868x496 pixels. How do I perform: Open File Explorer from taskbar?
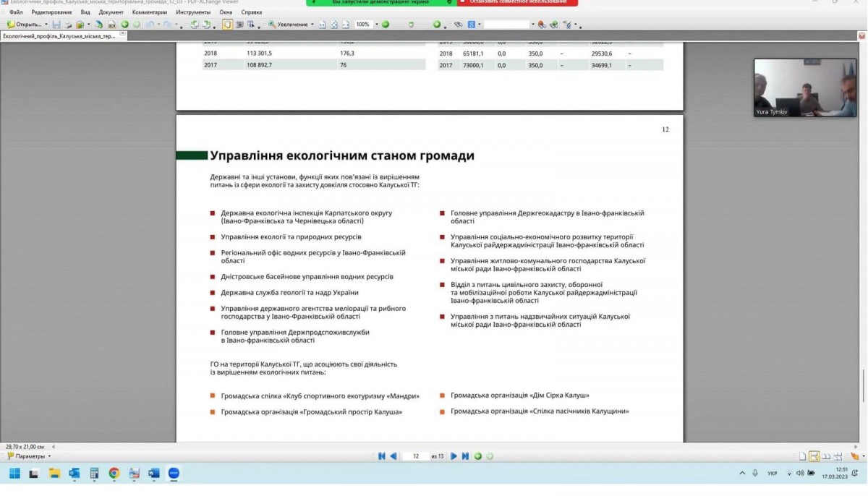tap(54, 474)
